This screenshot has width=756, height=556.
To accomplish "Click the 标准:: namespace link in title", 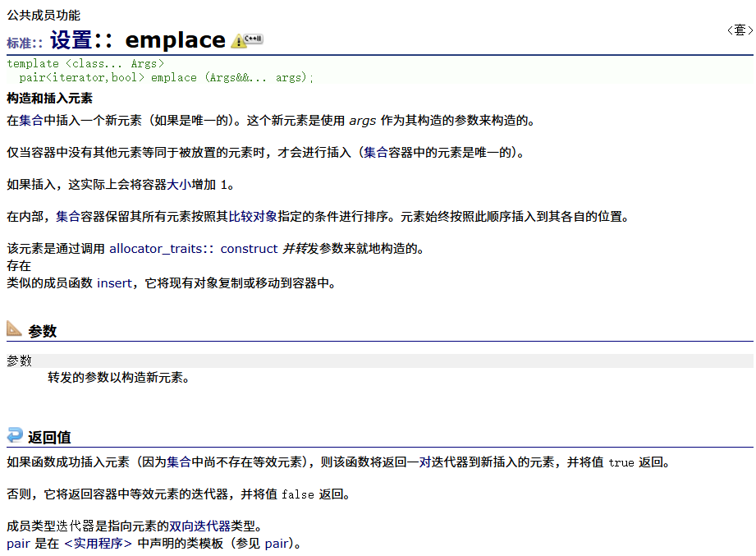I will coord(25,44).
